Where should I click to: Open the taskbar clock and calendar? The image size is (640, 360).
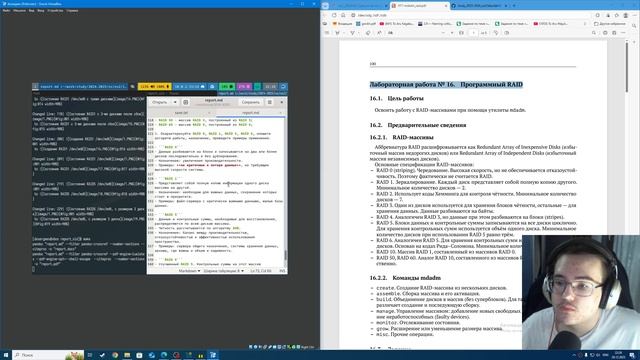[x=618, y=355]
